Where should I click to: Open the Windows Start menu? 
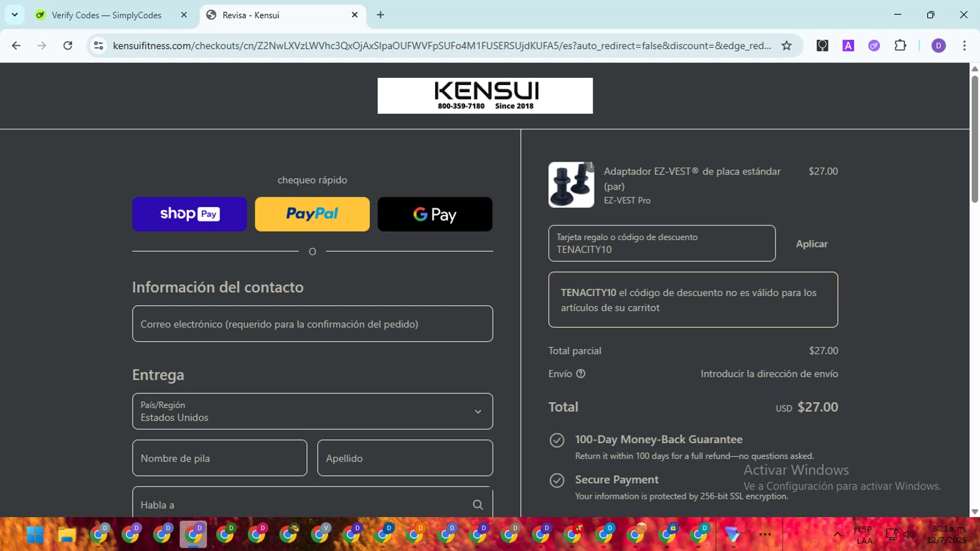pos(35,535)
